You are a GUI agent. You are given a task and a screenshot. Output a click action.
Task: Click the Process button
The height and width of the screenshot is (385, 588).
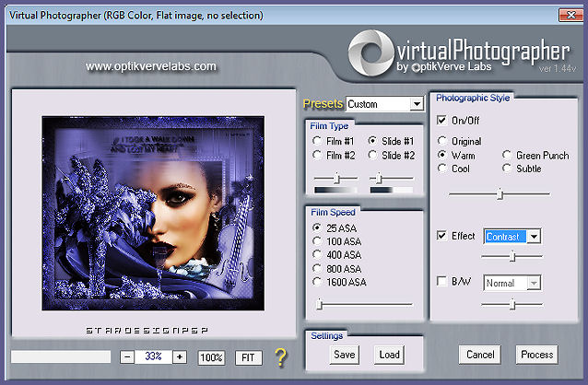click(x=536, y=355)
